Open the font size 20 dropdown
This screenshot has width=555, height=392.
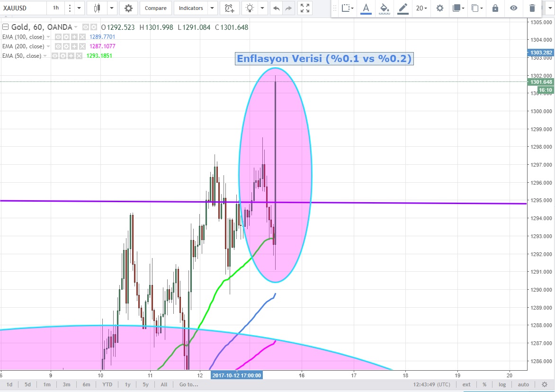[421, 8]
